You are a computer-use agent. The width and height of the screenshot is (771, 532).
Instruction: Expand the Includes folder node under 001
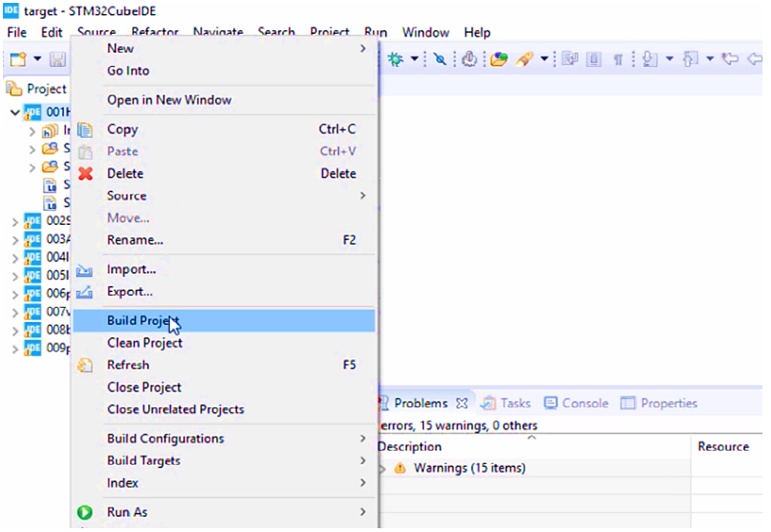32,131
